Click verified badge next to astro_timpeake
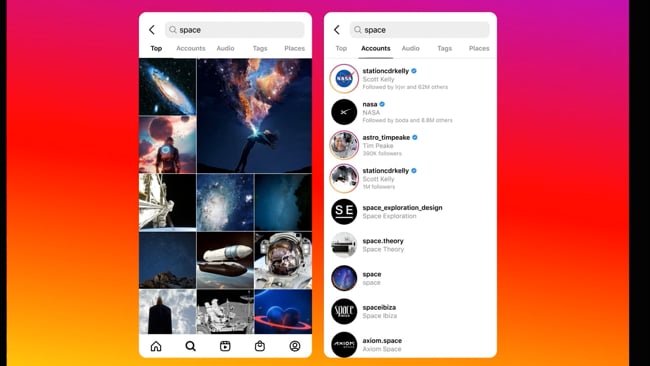This screenshot has width=650, height=366. tap(415, 137)
